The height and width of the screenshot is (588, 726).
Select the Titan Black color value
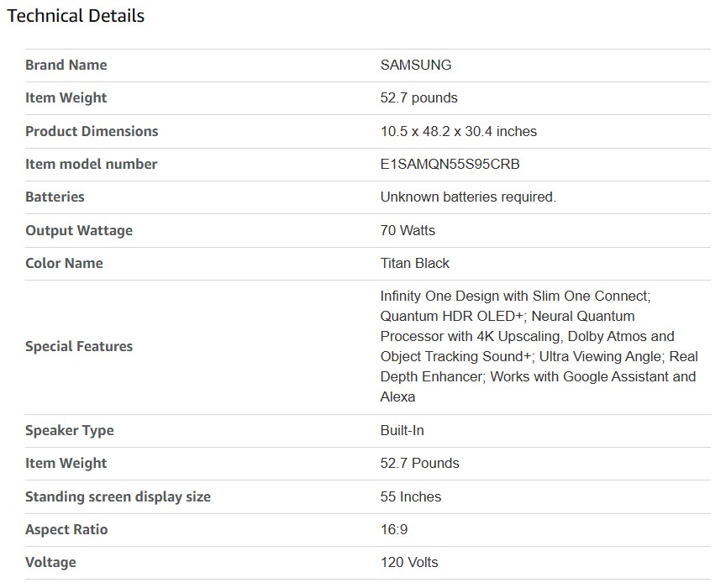[414, 263]
